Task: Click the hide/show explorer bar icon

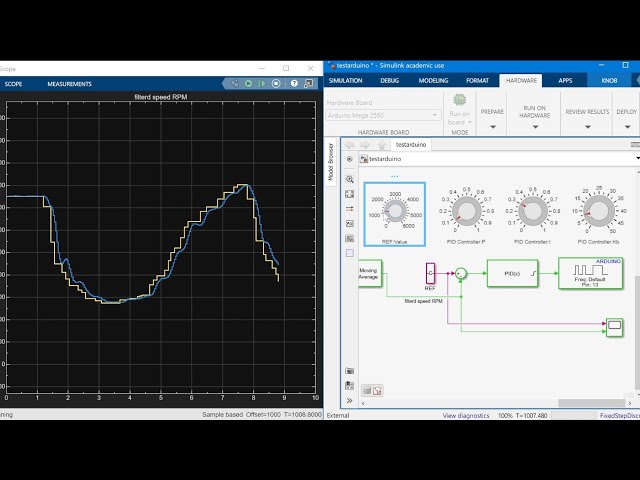Action: coord(349,159)
